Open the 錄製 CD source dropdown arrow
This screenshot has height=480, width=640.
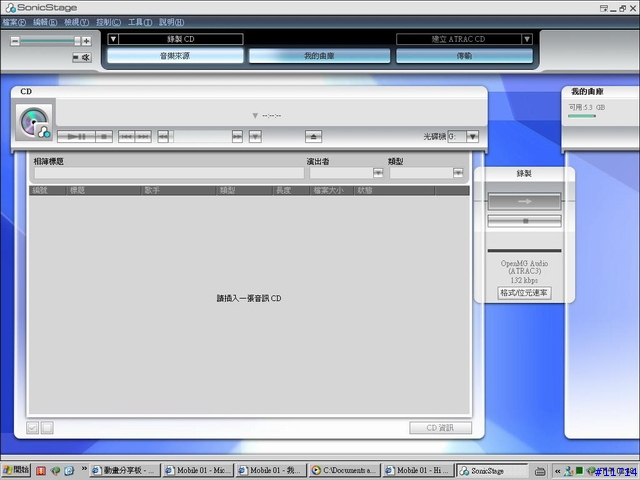(x=113, y=39)
